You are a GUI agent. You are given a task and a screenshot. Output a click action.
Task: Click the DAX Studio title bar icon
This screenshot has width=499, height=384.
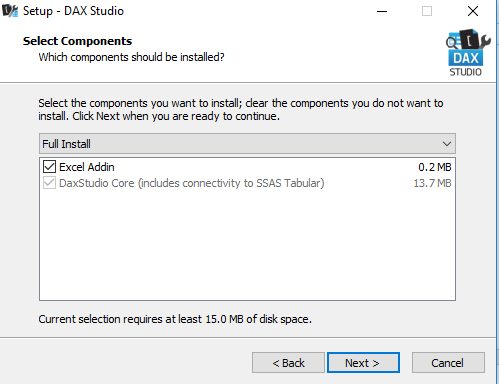click(10, 11)
